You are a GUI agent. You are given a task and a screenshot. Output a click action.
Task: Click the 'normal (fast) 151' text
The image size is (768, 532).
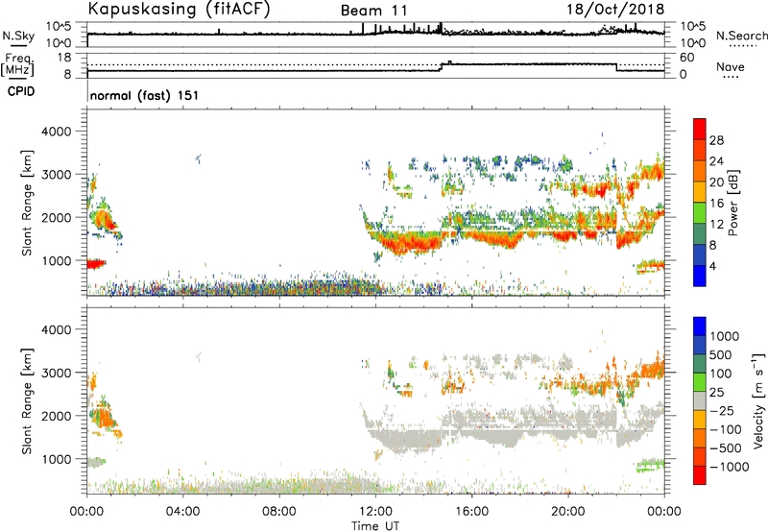(x=145, y=95)
